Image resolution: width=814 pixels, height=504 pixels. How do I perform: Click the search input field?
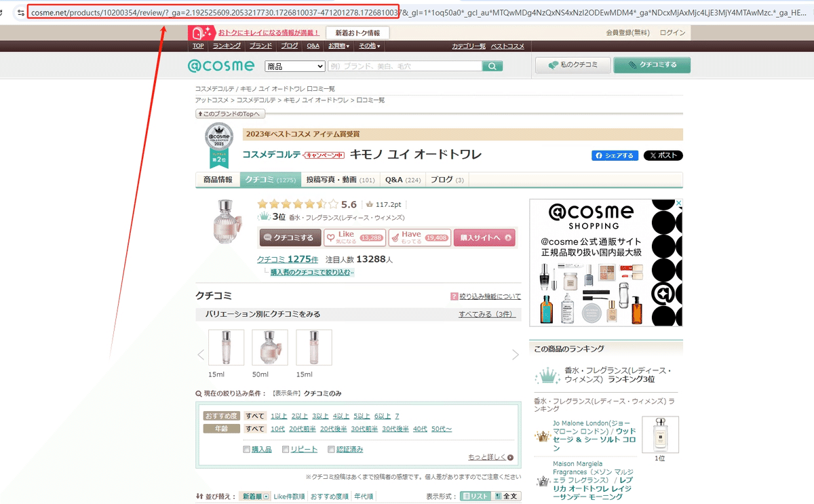[x=405, y=66]
